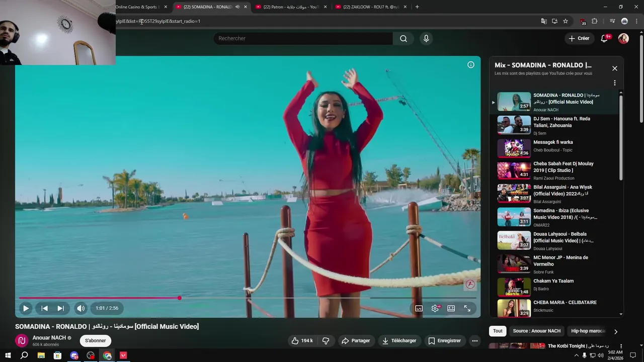Dislike the video with thumbs-down button

tap(326, 340)
